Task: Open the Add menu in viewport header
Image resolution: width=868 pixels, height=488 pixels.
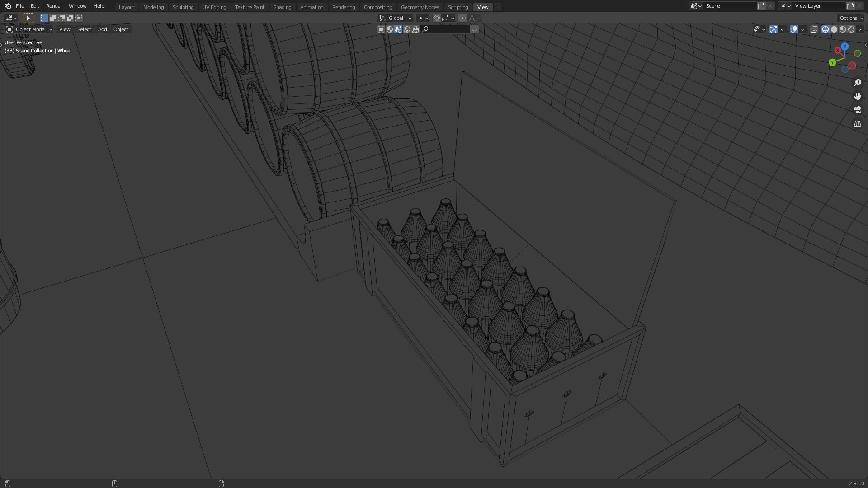Action: point(102,29)
